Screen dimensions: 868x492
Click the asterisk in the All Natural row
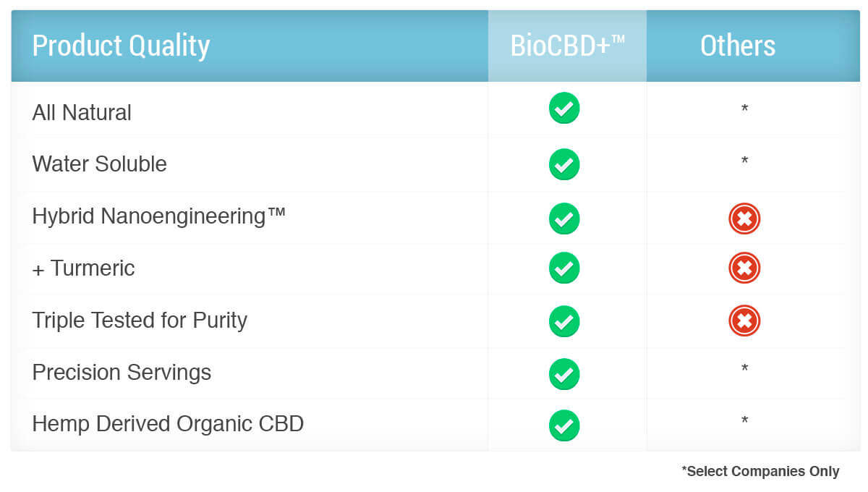click(744, 109)
